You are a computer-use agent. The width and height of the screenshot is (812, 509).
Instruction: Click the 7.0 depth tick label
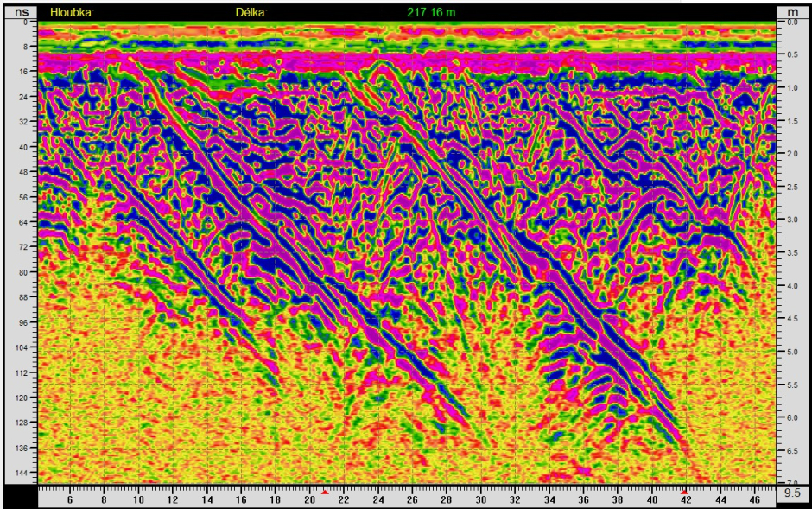[792, 483]
